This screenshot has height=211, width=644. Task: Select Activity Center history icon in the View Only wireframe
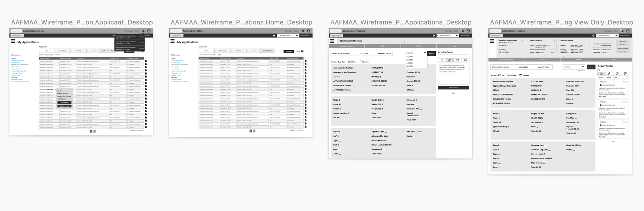click(x=617, y=74)
